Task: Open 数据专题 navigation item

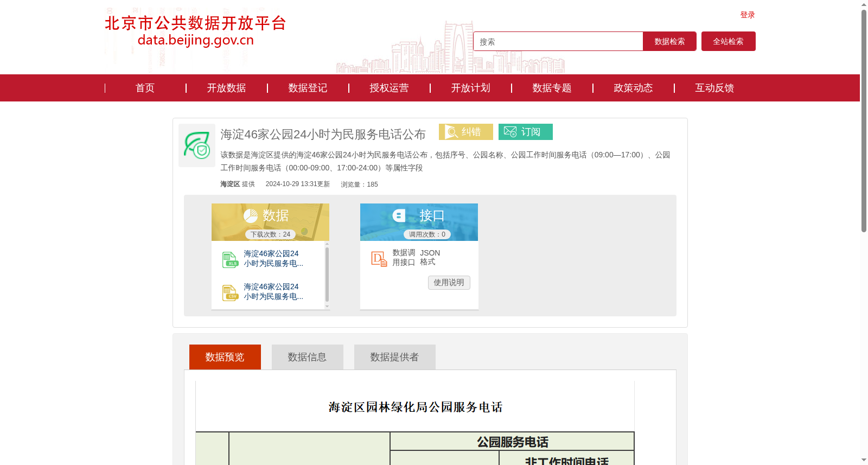Action: point(552,88)
